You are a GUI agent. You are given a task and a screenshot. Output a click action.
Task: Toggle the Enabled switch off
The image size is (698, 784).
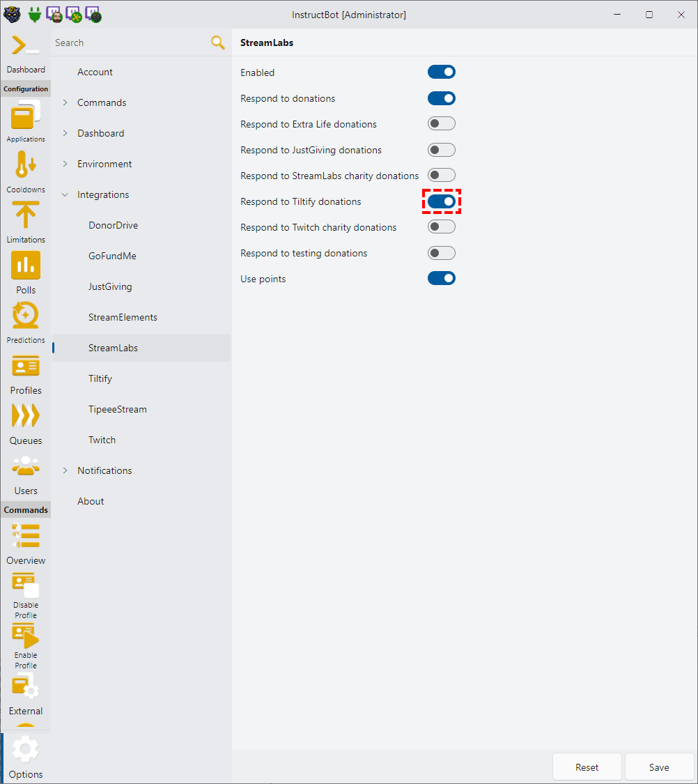pos(441,72)
